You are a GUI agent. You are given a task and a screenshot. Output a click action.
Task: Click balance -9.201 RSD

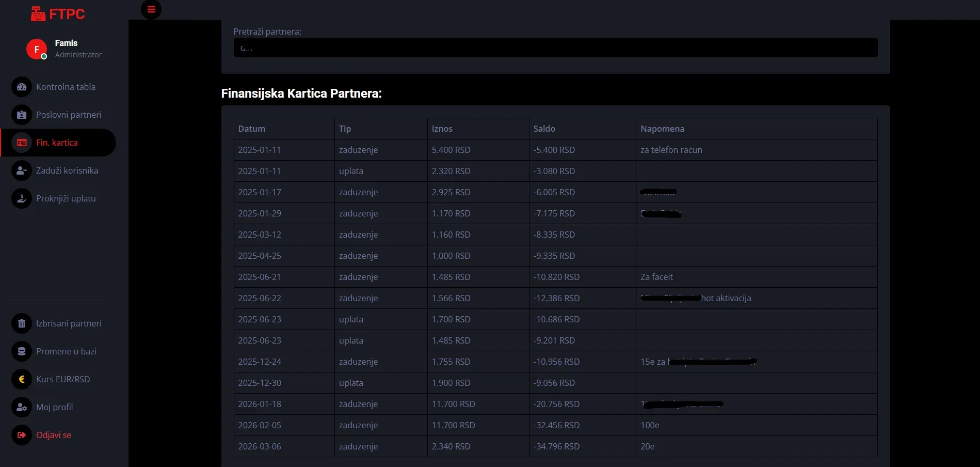tap(554, 340)
